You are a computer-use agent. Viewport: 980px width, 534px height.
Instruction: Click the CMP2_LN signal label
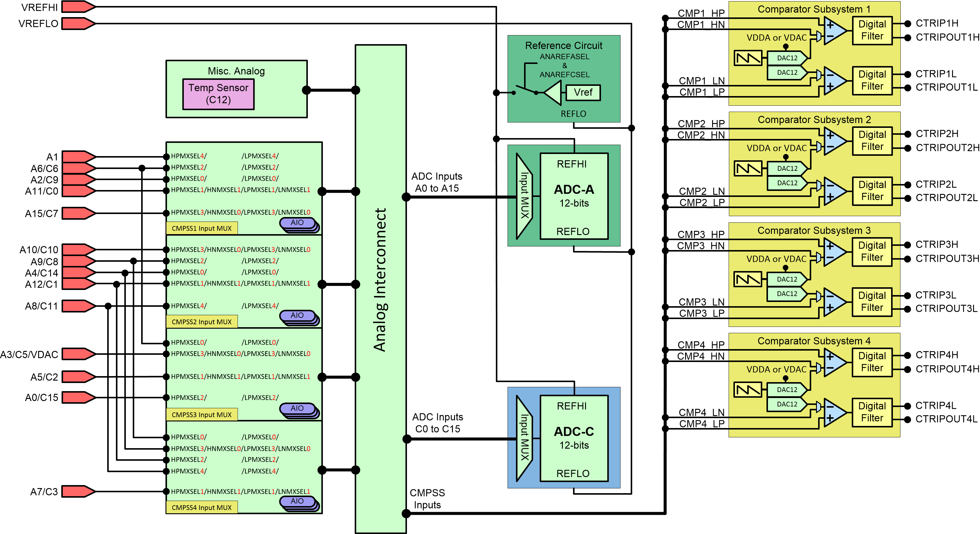click(702, 191)
